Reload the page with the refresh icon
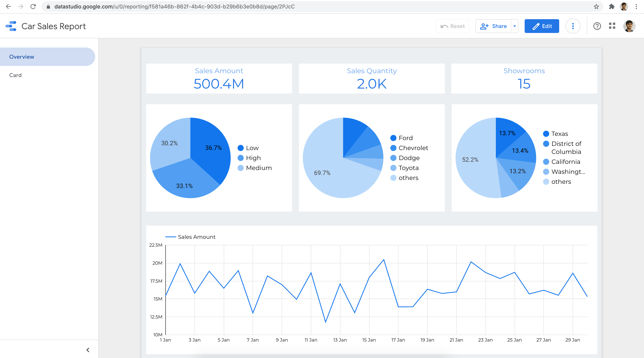Viewport: 644px width, 358px height. [x=33, y=7]
